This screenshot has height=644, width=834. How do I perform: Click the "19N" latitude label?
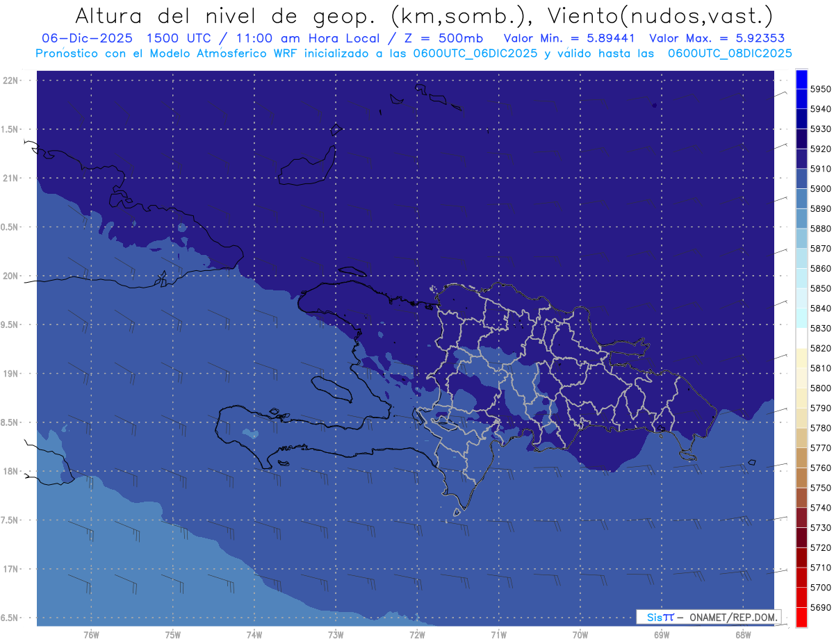11,374
